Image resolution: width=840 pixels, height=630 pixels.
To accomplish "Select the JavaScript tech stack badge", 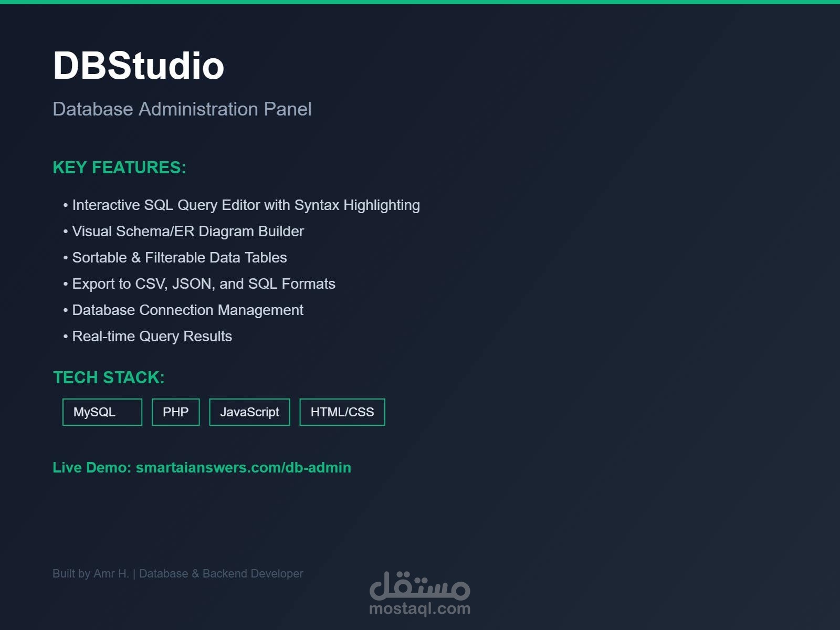I will tap(249, 412).
